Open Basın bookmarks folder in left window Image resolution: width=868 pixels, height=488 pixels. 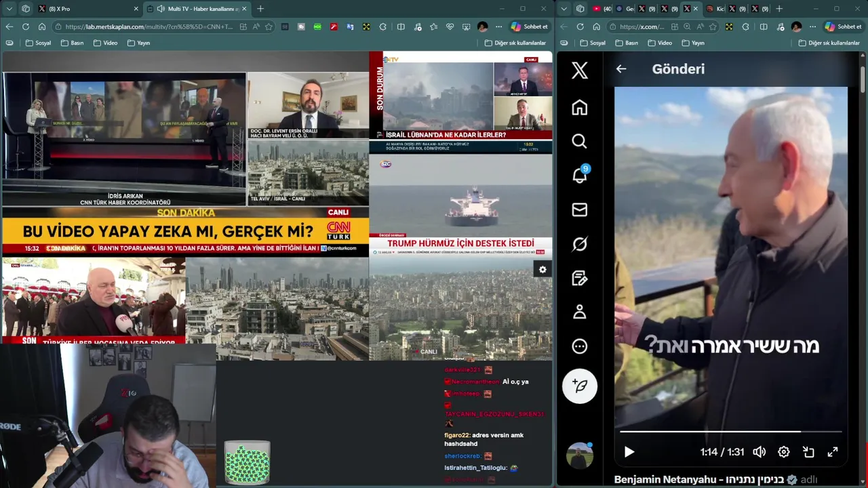pyautogui.click(x=72, y=43)
